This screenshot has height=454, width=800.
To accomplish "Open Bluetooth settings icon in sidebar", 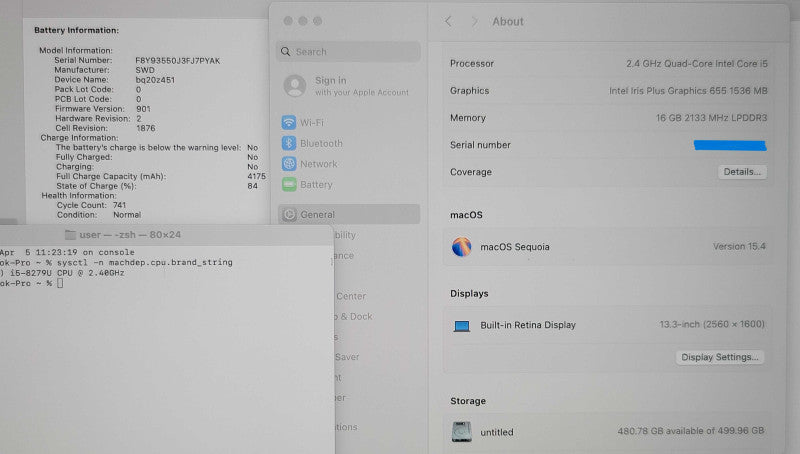I will click(x=289, y=143).
